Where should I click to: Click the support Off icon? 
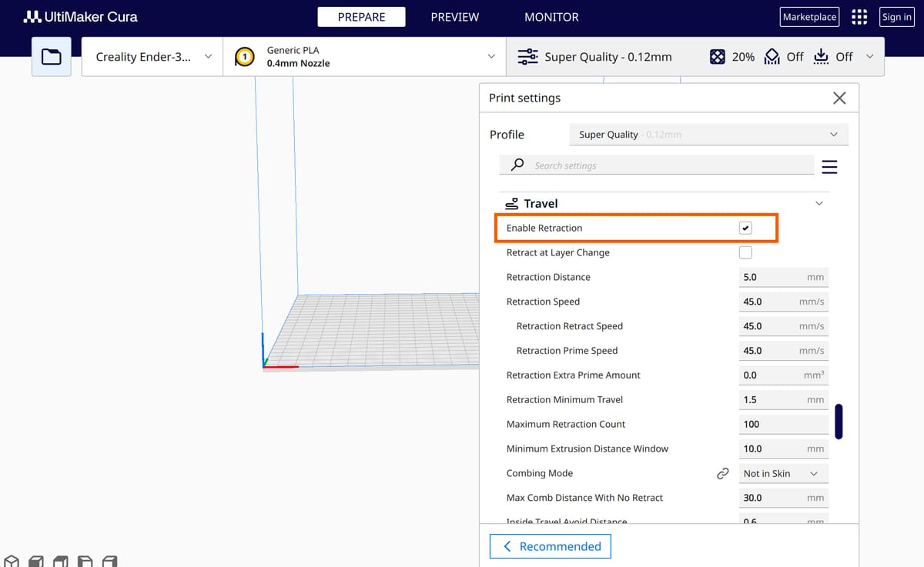click(x=772, y=57)
